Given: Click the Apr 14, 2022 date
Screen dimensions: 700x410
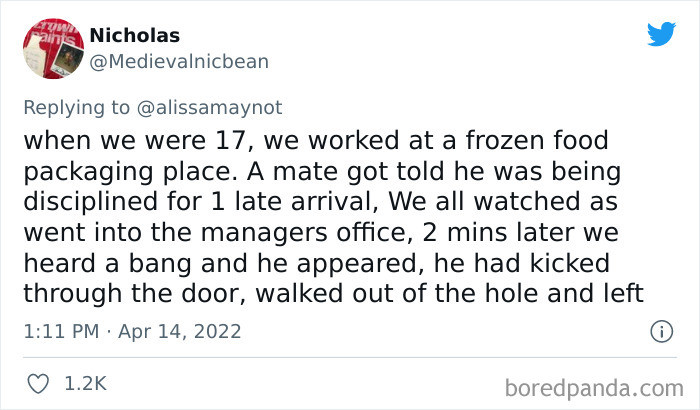Looking at the screenshot, I should [x=179, y=331].
